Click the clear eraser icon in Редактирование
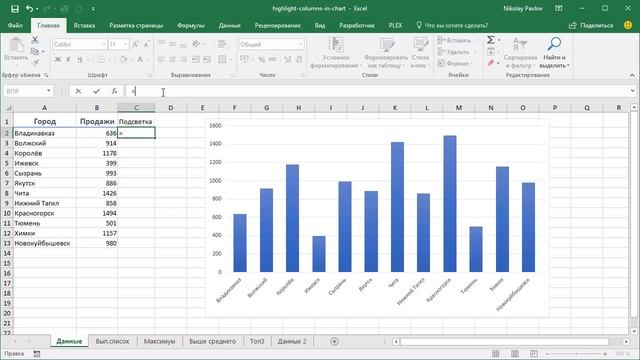Image resolution: width=640 pixels, height=360 pixels. point(491,63)
